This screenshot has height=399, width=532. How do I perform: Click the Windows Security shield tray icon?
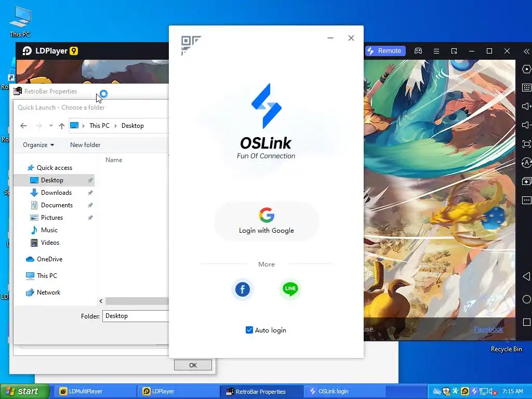(x=446, y=392)
